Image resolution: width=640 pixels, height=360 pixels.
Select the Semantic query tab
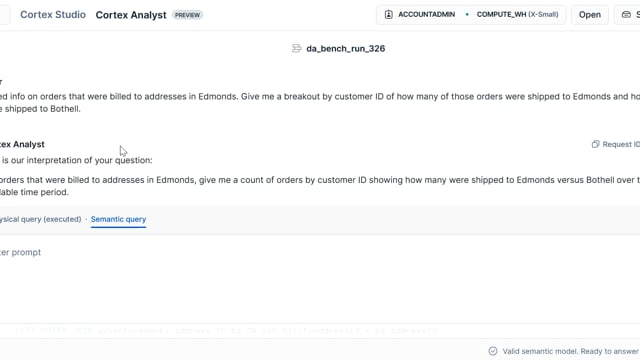pyautogui.click(x=118, y=219)
